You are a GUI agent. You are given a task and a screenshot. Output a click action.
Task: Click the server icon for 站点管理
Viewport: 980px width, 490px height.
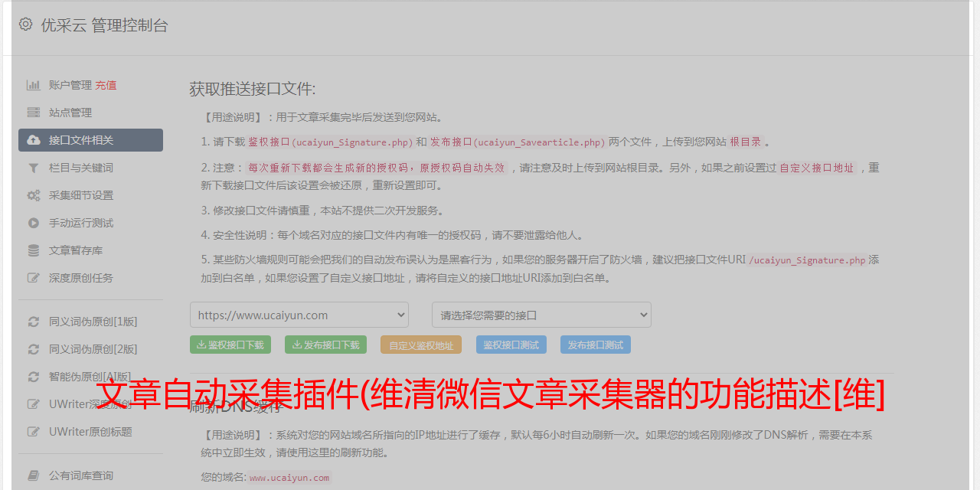[34, 113]
